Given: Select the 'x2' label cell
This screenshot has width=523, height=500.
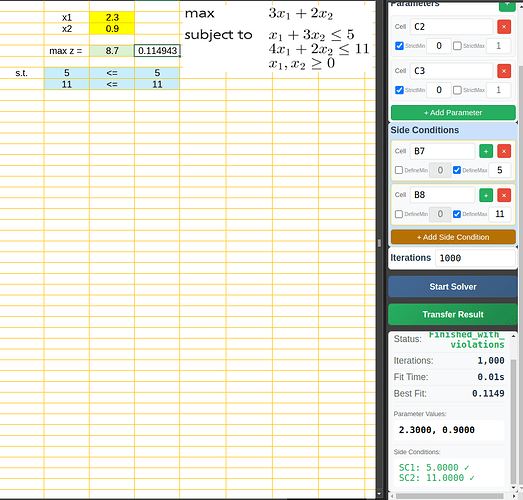Looking at the screenshot, I should coord(66,29).
